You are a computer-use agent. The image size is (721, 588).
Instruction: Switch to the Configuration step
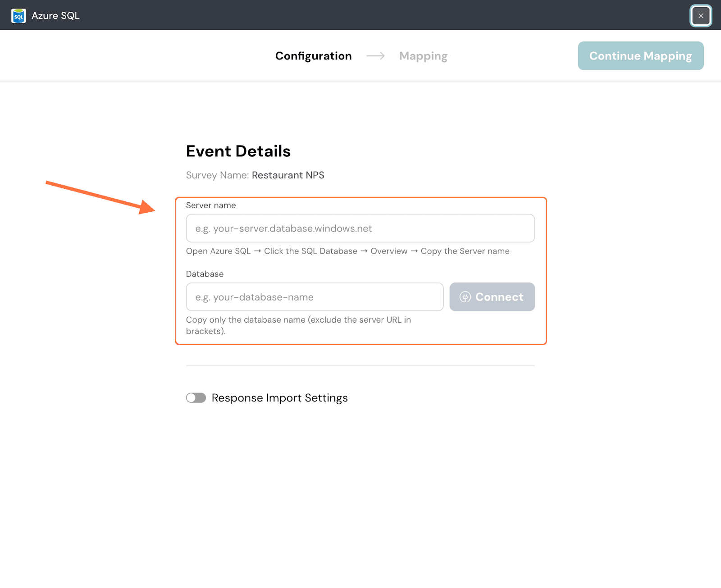[313, 56]
